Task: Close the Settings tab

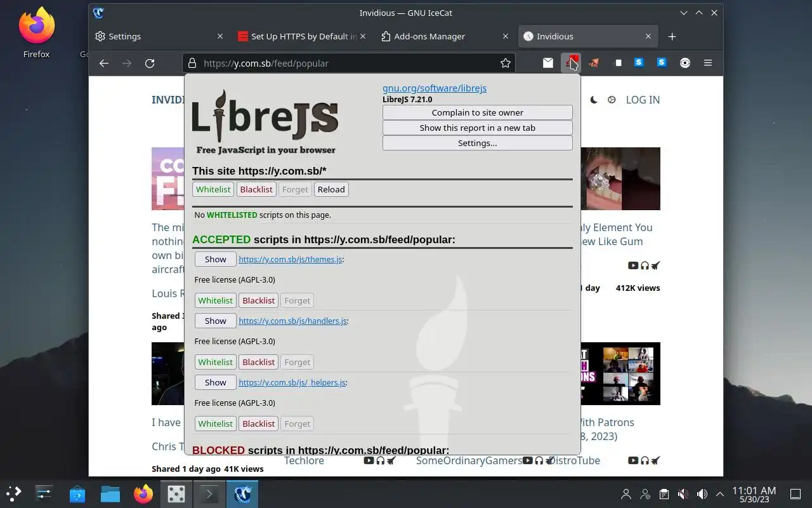Action: (220, 36)
